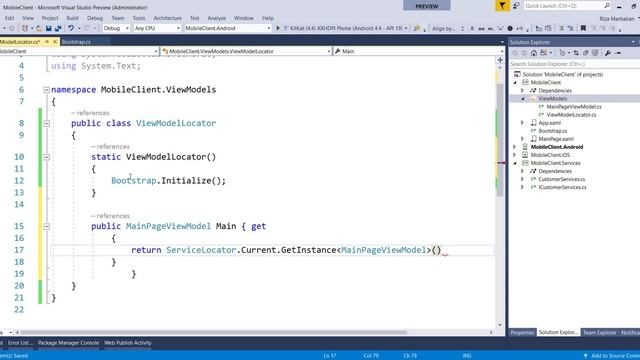The image size is (640, 360).
Task: Click the Solution Explorer Home icon
Action: pyautogui.click(x=534, y=53)
